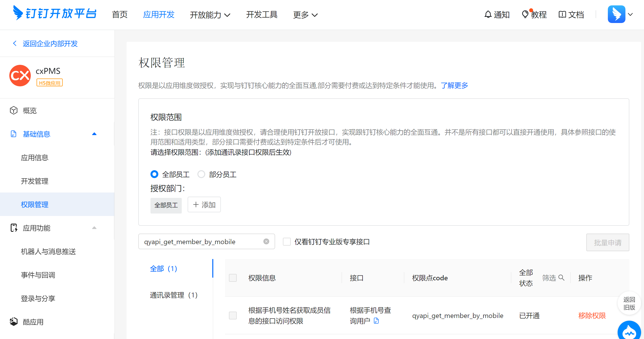644x339 pixels.
Task: Click the DingTalk Open Platform logo
Action: click(54, 13)
